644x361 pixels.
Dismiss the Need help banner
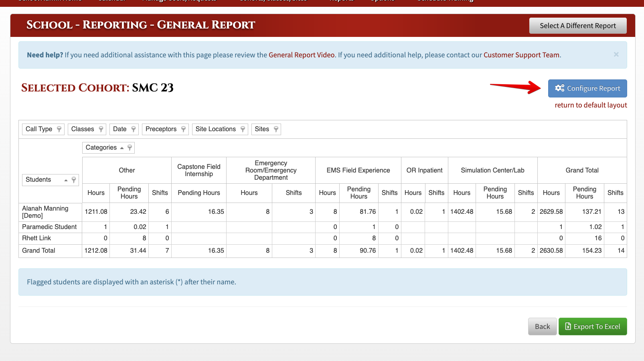coord(616,55)
